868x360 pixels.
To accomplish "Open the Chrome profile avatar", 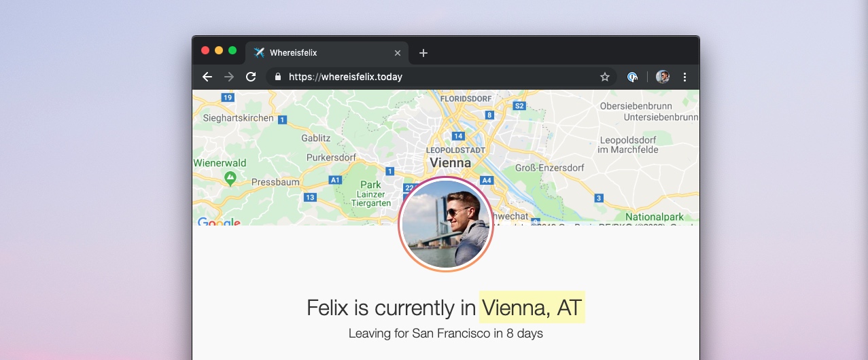I will pyautogui.click(x=663, y=77).
